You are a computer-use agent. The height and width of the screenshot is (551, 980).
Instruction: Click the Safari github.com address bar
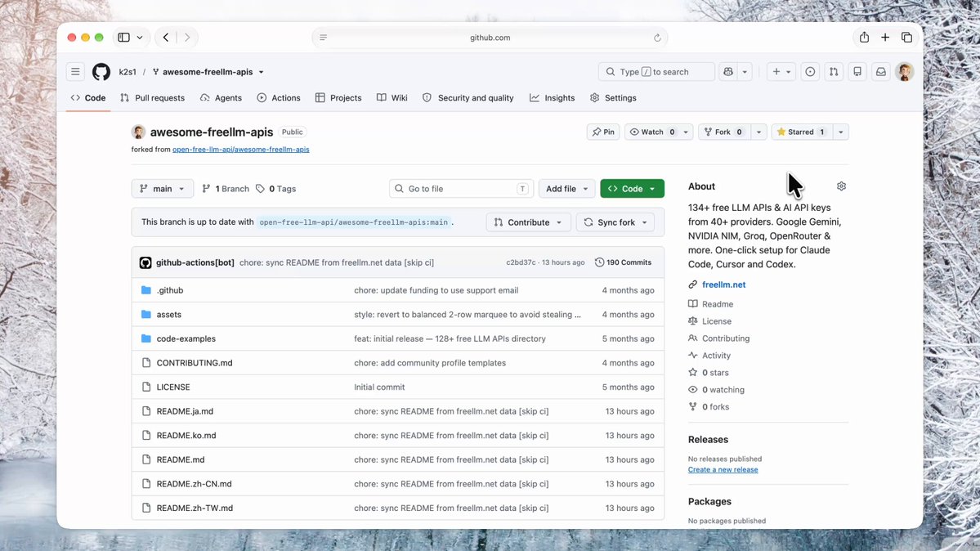point(490,38)
